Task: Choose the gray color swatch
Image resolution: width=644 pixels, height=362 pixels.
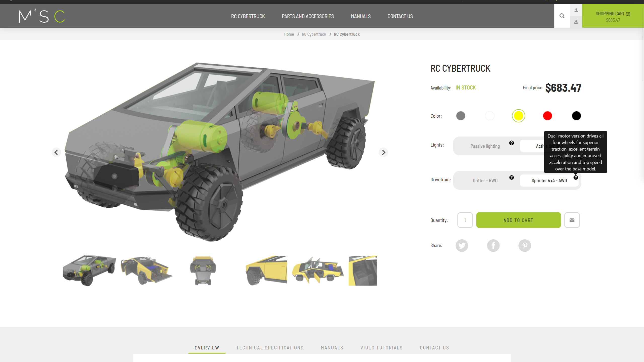Action: coord(461,116)
